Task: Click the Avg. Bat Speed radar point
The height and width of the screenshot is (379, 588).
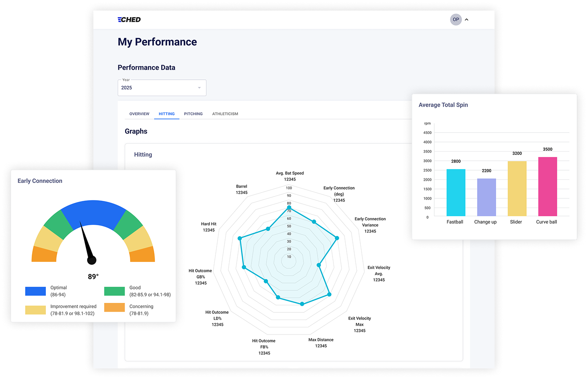Action: [289, 207]
